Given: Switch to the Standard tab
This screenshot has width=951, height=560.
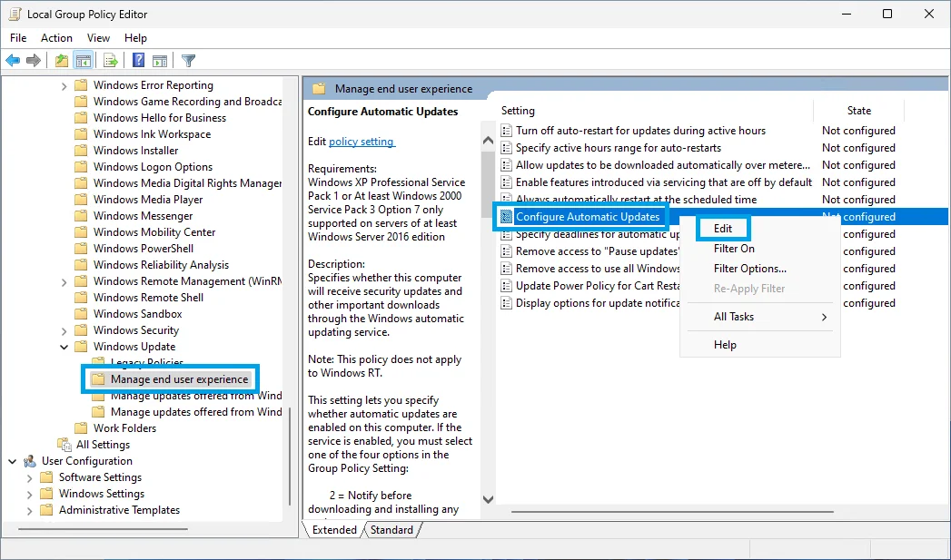Looking at the screenshot, I should pyautogui.click(x=391, y=530).
